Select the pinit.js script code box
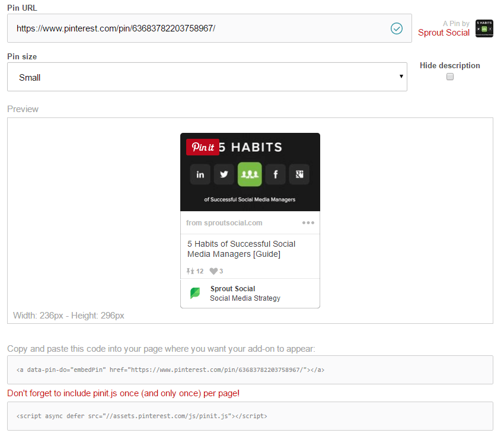 [x=250, y=416]
